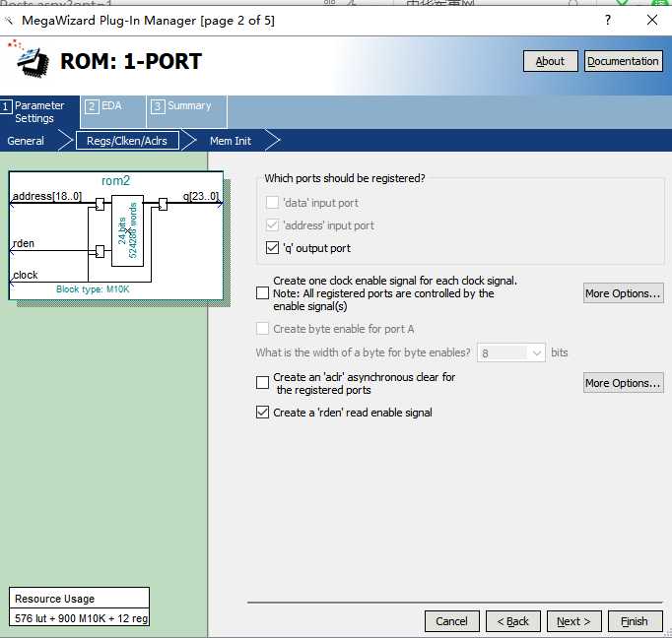Enable clock enable signal checkbox

pos(262,293)
